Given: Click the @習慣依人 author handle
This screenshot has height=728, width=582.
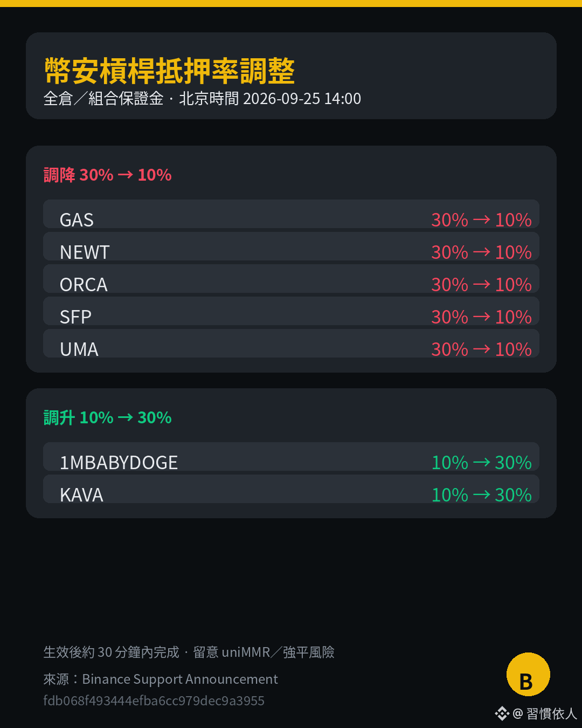Looking at the screenshot, I should [545, 713].
